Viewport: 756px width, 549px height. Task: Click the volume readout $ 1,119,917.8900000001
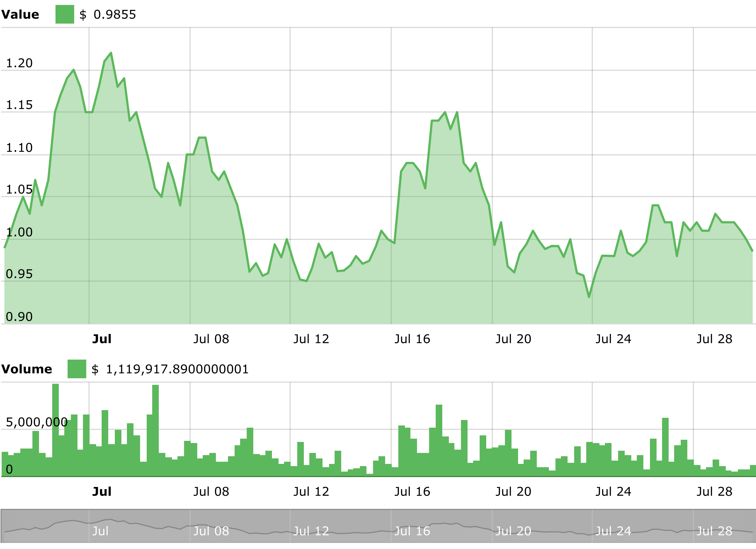pos(170,369)
